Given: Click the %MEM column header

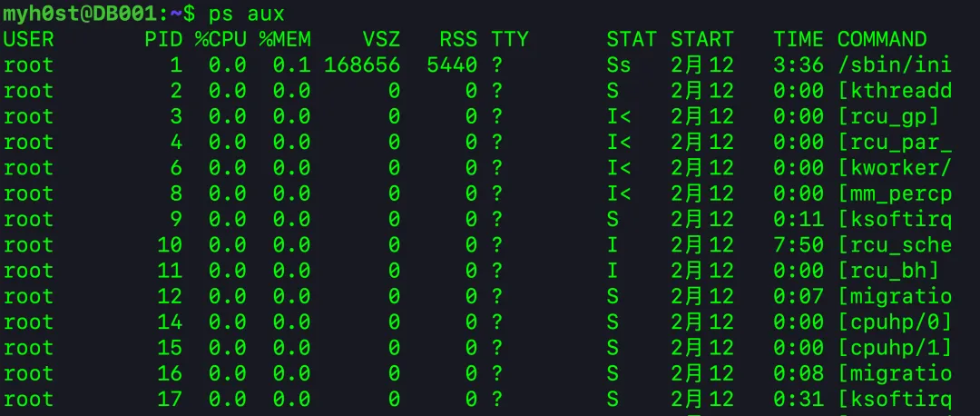Looking at the screenshot, I should click(x=285, y=39).
